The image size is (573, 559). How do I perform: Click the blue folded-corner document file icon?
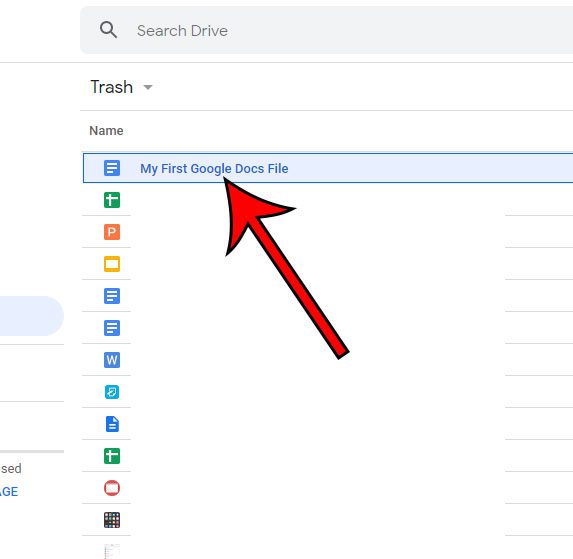click(x=112, y=424)
